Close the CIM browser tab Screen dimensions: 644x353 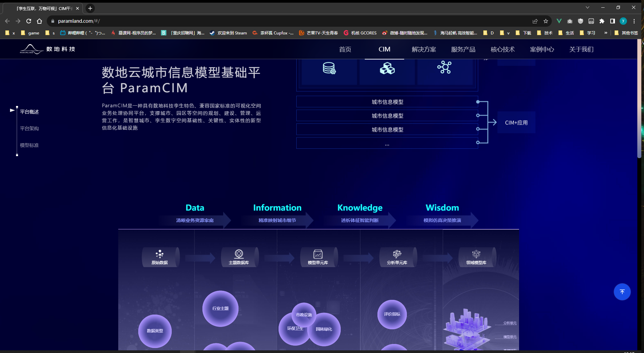[x=77, y=8]
